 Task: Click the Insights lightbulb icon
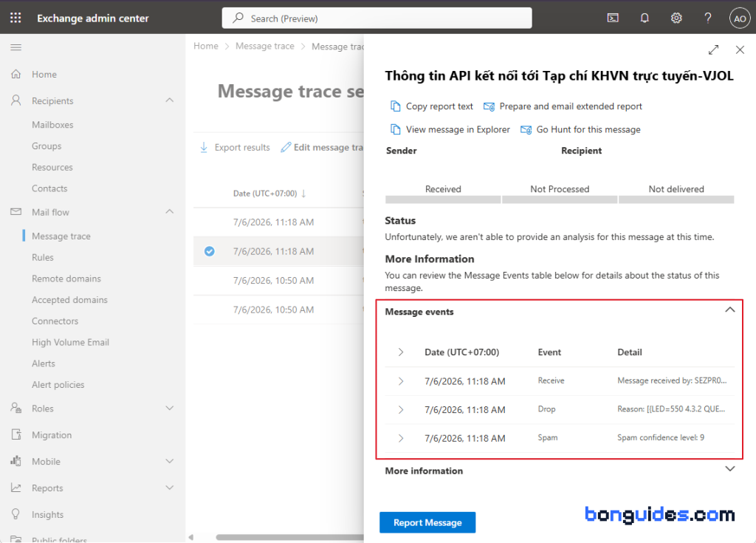click(16, 514)
